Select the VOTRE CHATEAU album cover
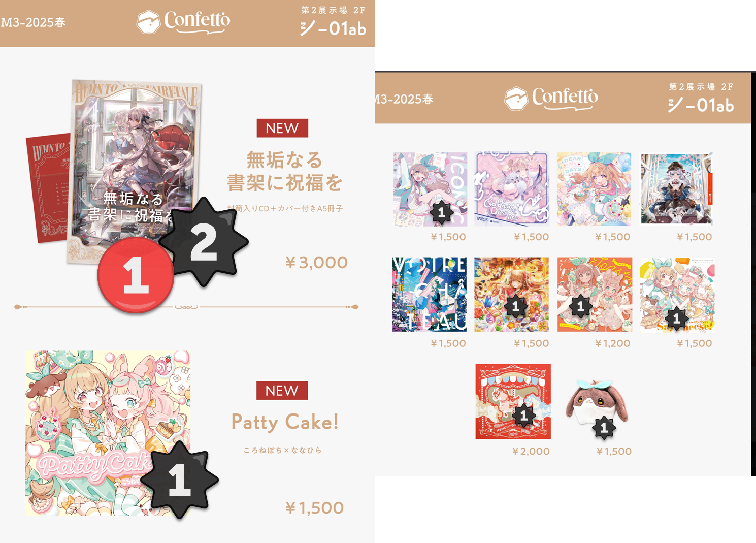The width and height of the screenshot is (756, 543). click(x=430, y=294)
